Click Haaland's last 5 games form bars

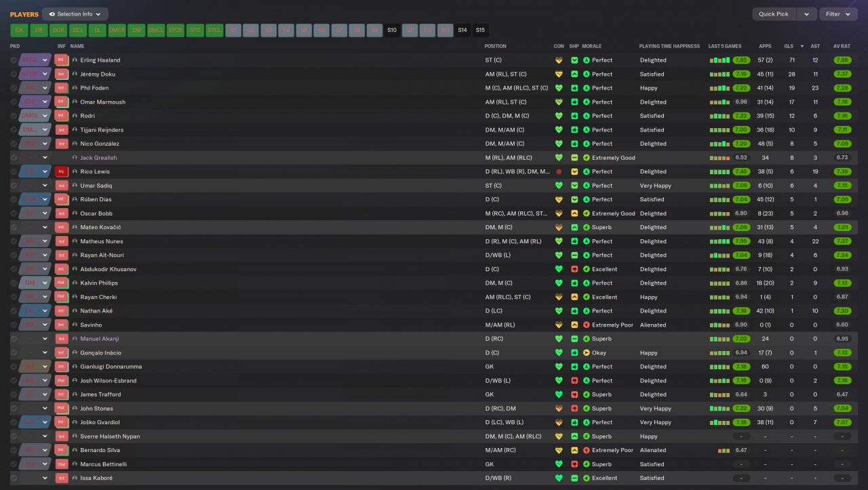[720, 60]
